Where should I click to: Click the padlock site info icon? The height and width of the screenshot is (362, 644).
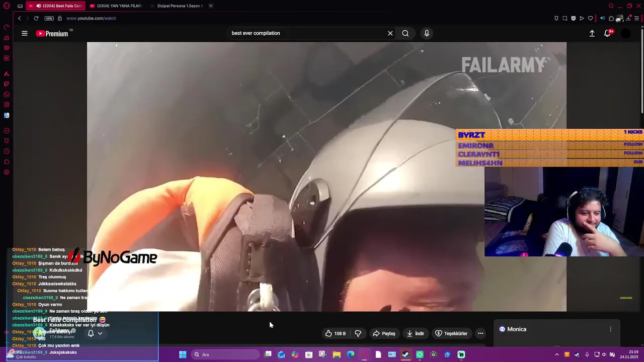tap(60, 18)
